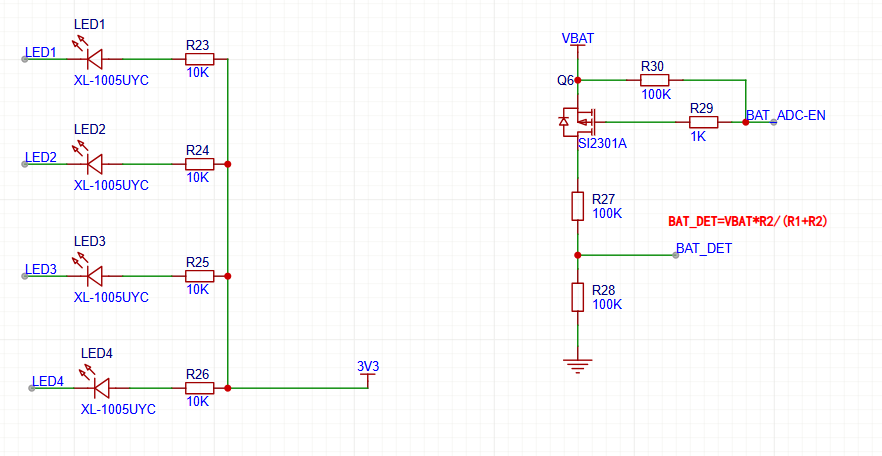Click the R29 1K resistor symbol
The image size is (882, 456).
point(701,122)
